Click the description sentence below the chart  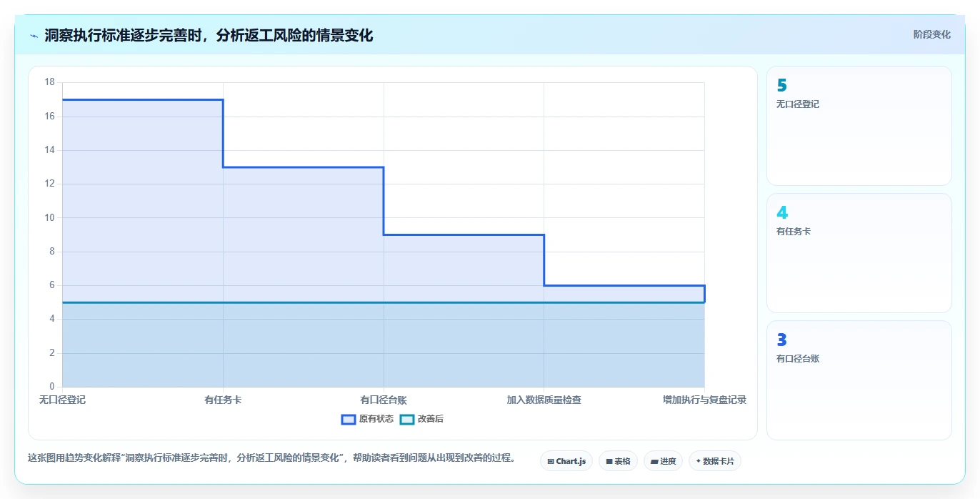click(x=271, y=458)
